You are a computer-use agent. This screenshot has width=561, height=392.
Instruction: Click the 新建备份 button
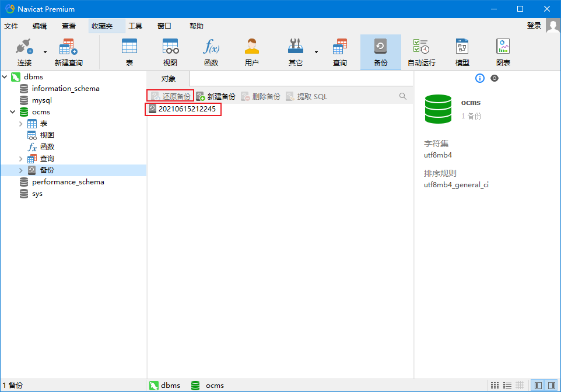point(216,96)
